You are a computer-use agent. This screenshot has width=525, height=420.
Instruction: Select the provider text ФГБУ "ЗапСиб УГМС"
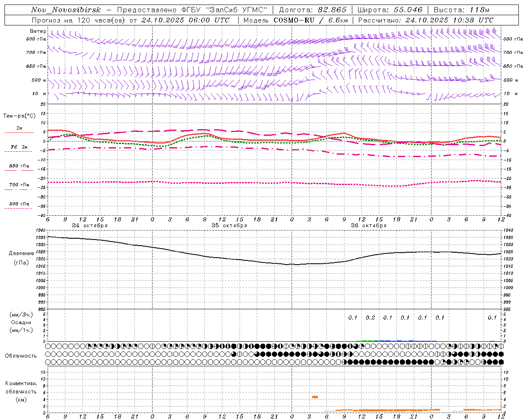224,10
